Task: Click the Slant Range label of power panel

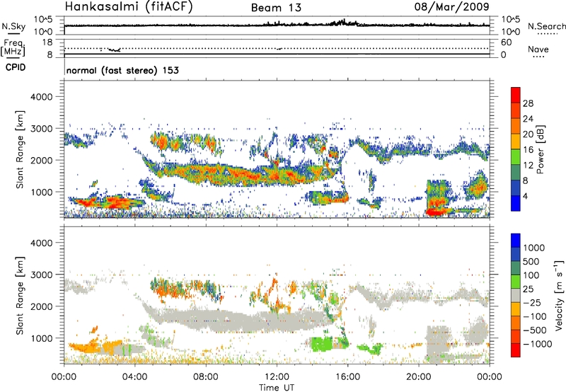Action: click(x=20, y=149)
